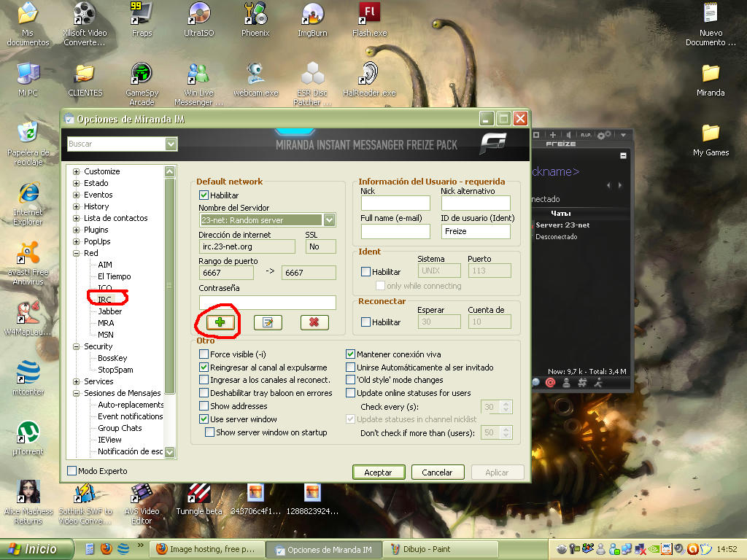Click the R.I.P. icon in Freize toolbar
747x560 pixels.
coord(586,135)
